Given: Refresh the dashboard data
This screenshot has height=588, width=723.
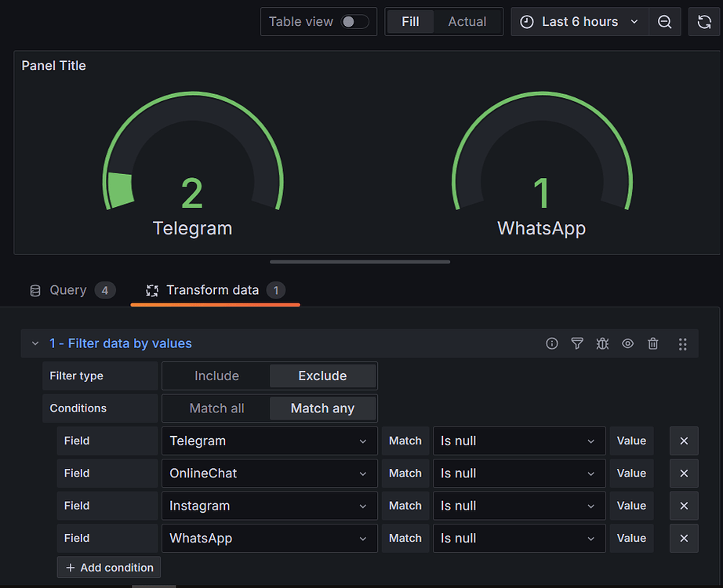Looking at the screenshot, I should pyautogui.click(x=705, y=21).
